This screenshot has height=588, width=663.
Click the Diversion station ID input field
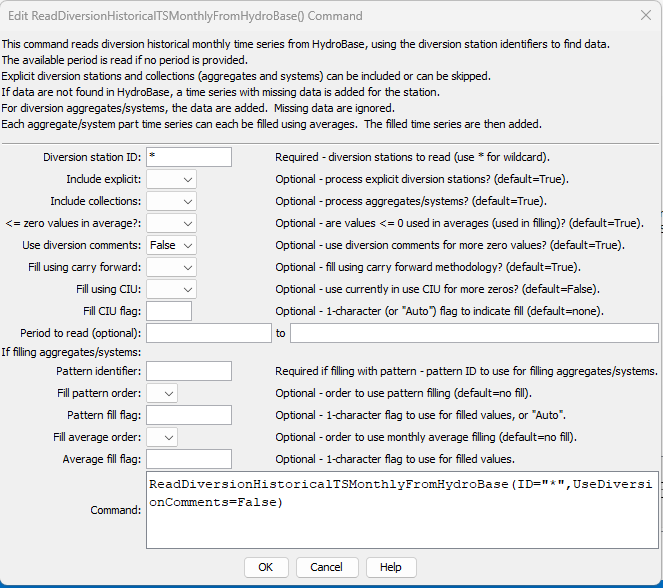click(x=189, y=157)
